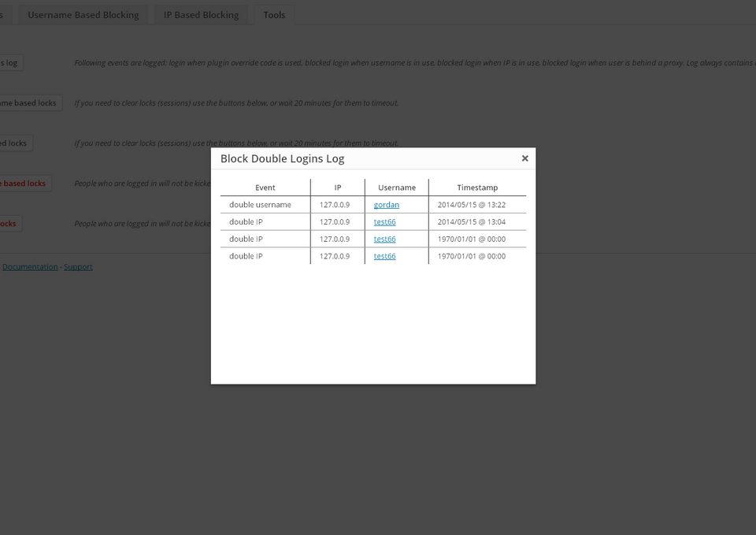Click test66 link in the last log row
The image size is (756, 535).
tap(384, 256)
